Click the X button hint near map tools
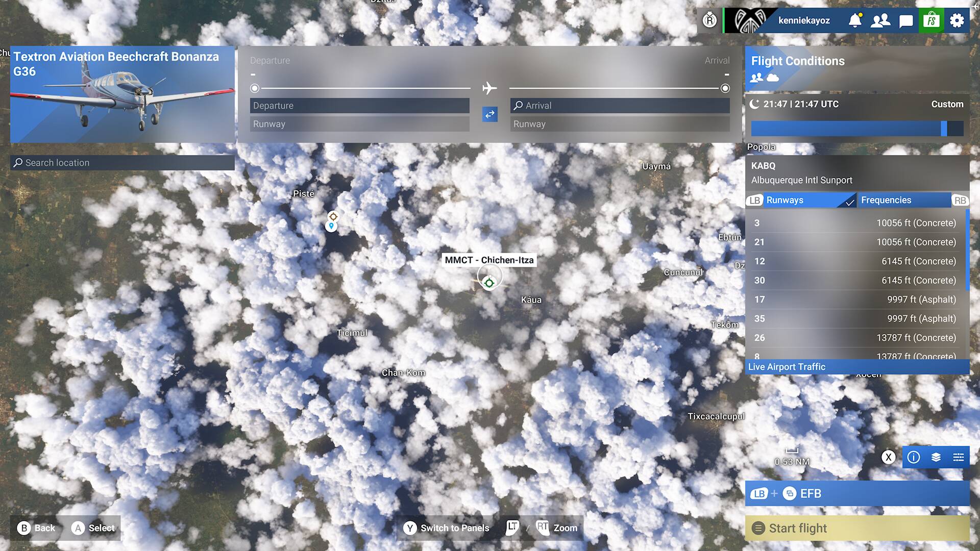The image size is (980, 551). tap(889, 457)
